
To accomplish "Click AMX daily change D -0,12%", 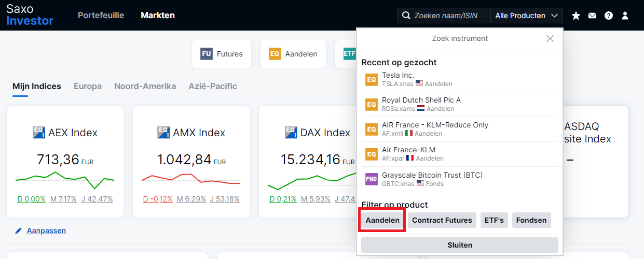I will [158, 199].
